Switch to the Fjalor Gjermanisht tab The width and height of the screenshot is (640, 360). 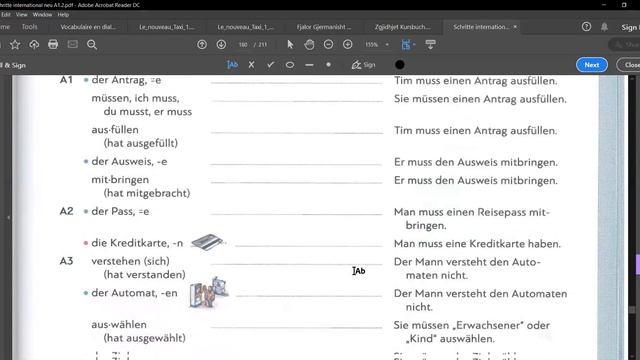(x=323, y=27)
